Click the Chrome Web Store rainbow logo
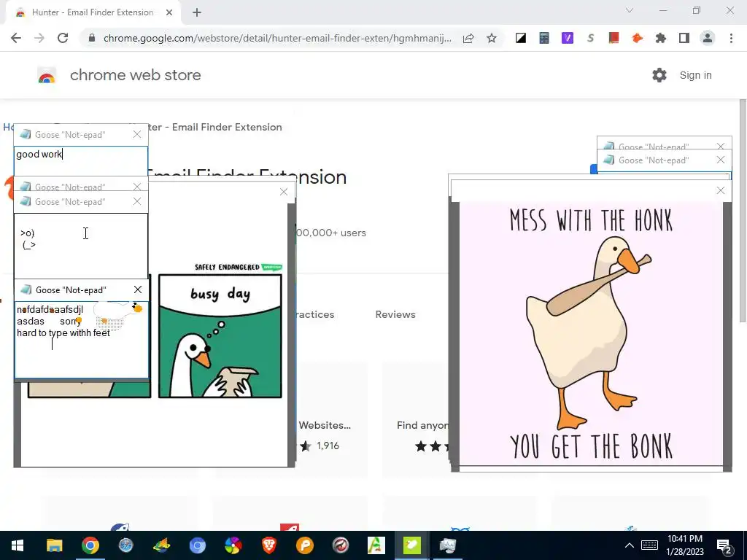The width and height of the screenshot is (747, 560). point(47,75)
